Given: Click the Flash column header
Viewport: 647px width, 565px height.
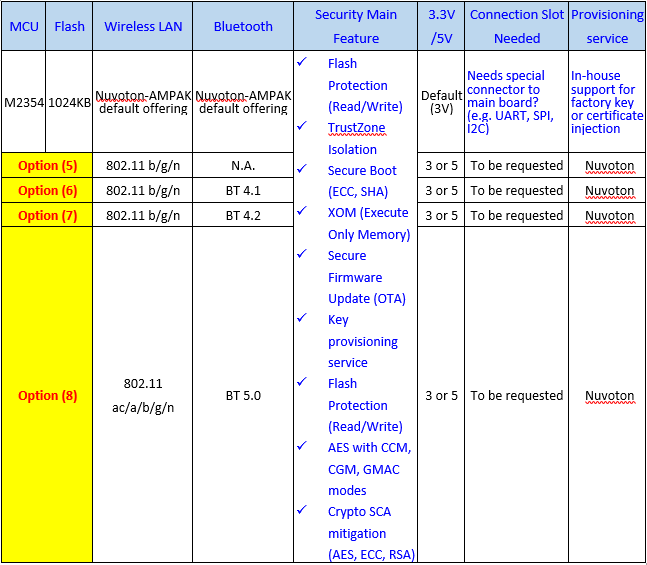Looking at the screenshot, I should coord(69,26).
